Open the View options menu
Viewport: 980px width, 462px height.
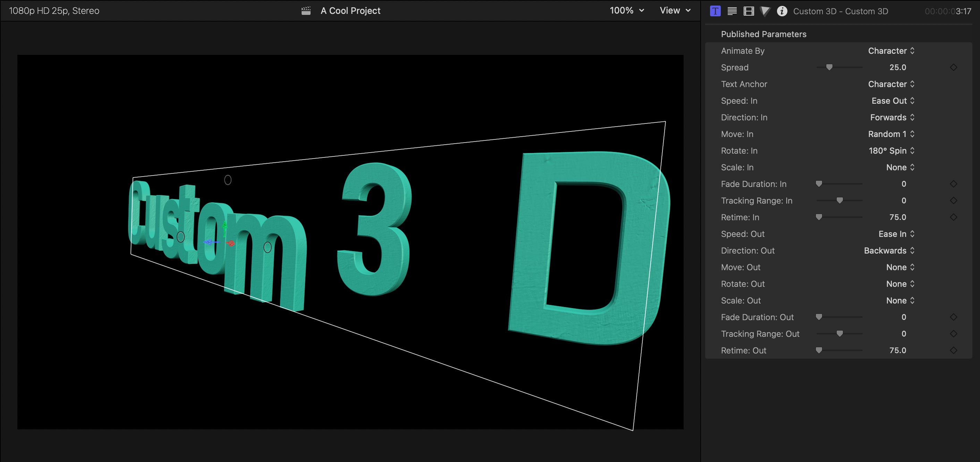675,11
